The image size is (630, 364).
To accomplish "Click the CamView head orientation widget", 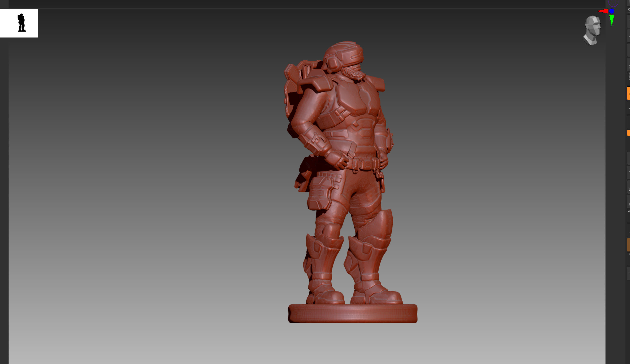I will click(592, 30).
